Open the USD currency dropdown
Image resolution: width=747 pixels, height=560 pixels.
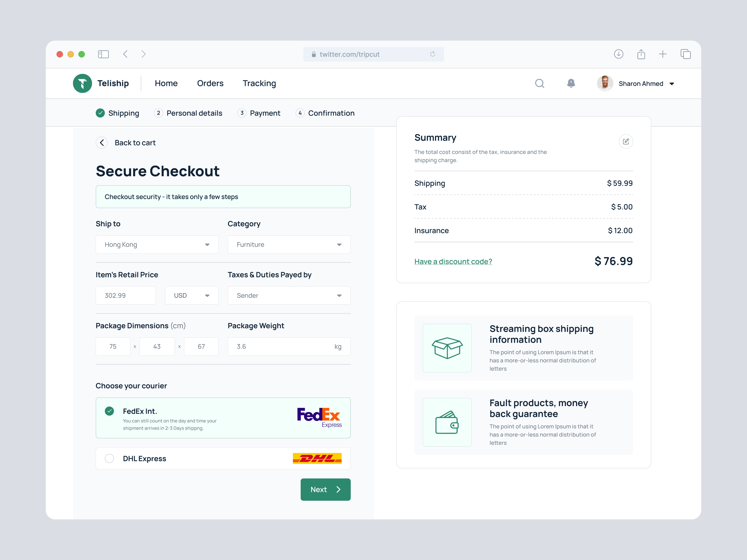click(192, 295)
